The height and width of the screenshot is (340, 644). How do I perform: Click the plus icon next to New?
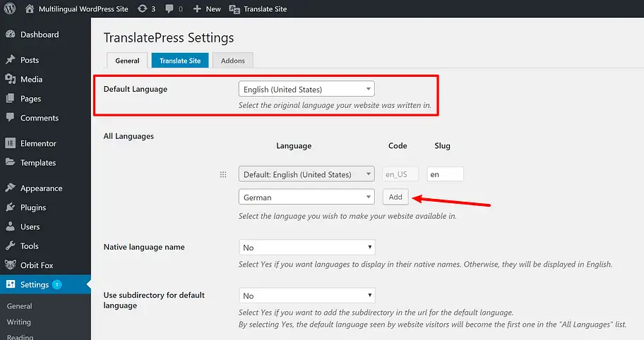[x=197, y=8]
